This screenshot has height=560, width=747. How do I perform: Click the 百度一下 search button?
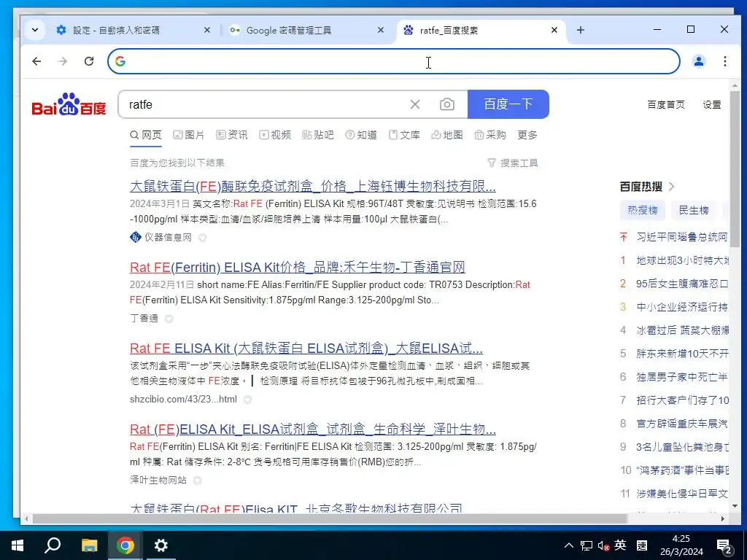508,104
